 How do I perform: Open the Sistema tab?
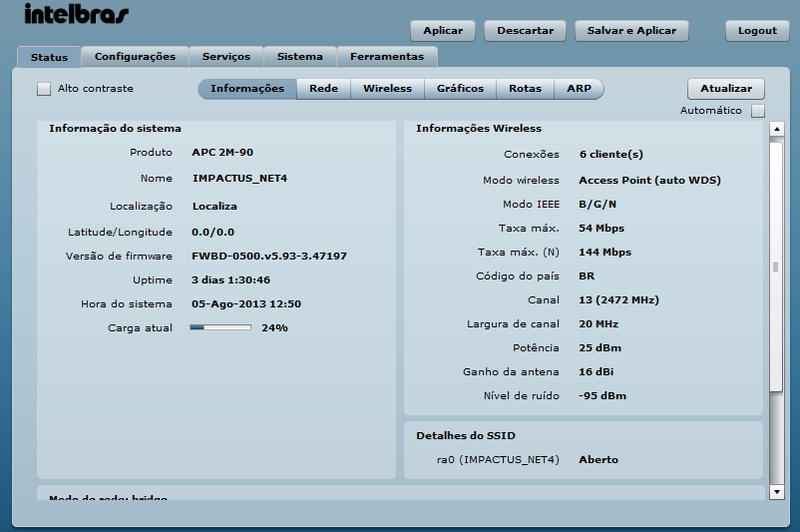300,57
